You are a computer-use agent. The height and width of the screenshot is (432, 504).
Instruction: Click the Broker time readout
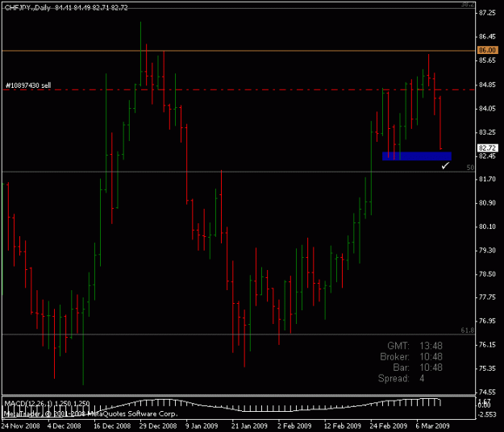coord(411,357)
